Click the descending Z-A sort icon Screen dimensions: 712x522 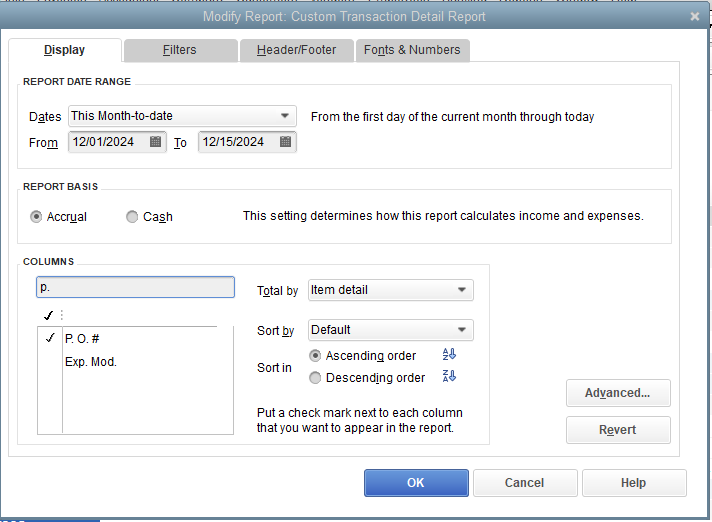pos(449,377)
